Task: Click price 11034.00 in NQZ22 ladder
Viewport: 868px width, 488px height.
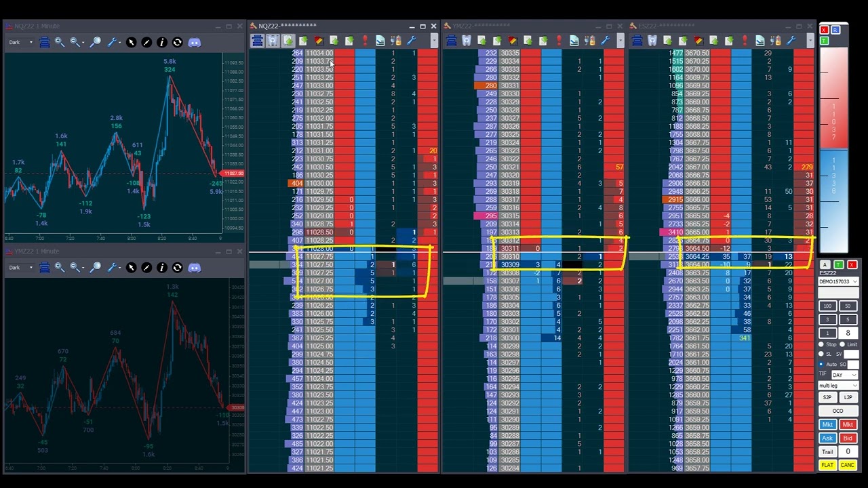Action: point(319,53)
